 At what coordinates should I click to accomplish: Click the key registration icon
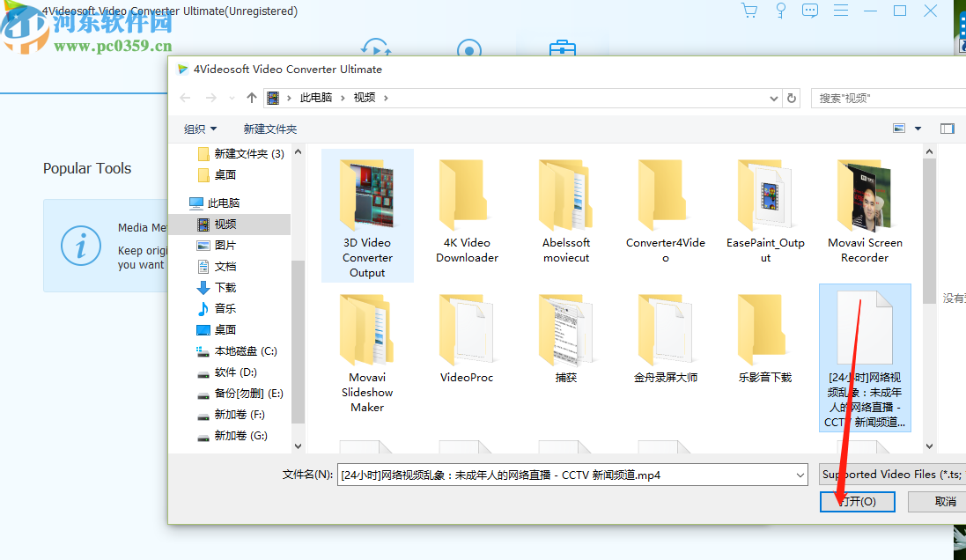click(x=780, y=11)
